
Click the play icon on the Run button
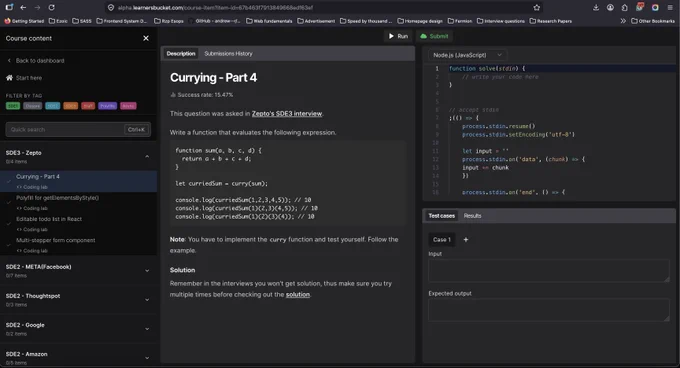[x=391, y=36]
